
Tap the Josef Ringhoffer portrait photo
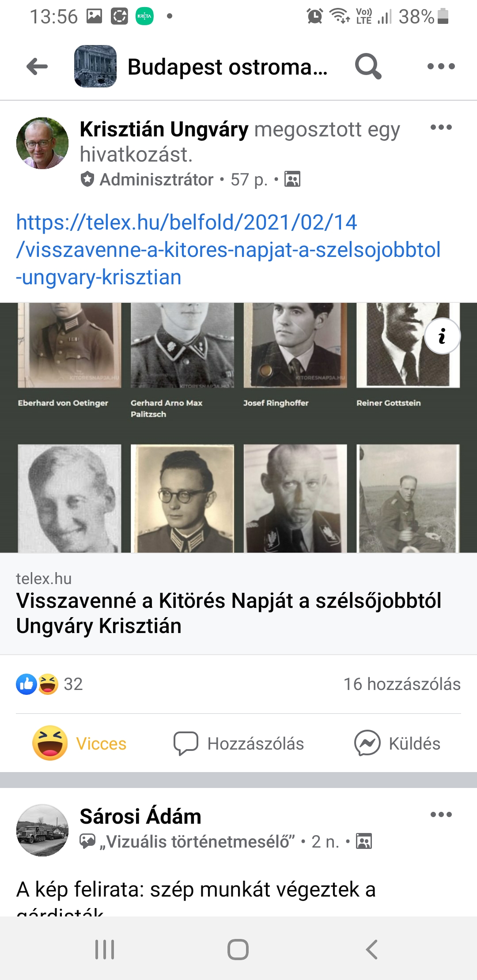(295, 345)
